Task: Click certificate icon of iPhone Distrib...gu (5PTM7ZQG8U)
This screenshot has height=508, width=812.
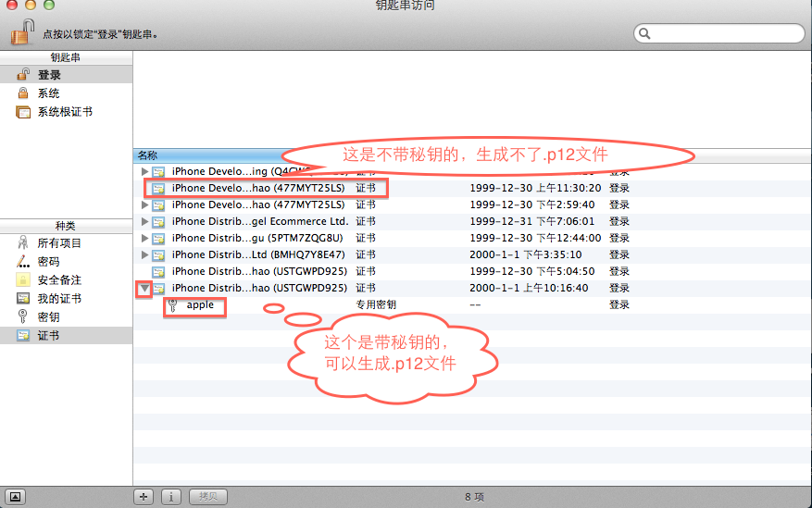Action: [158, 238]
